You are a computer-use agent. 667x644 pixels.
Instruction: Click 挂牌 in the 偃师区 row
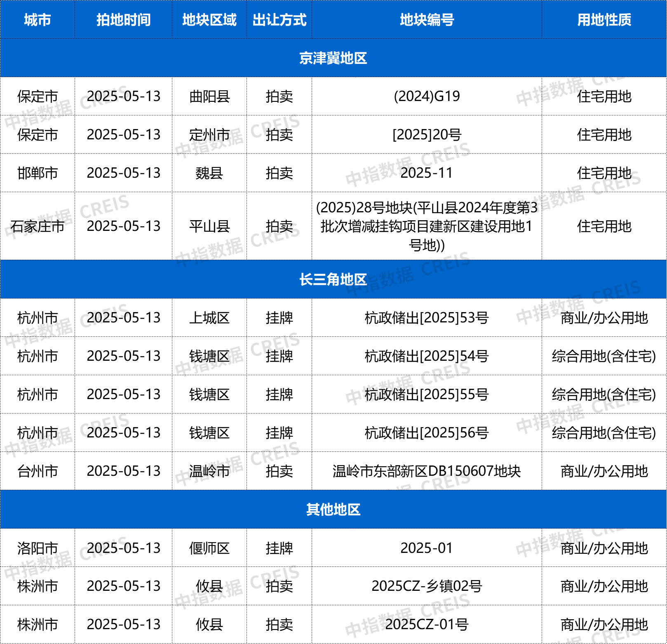pyautogui.click(x=279, y=548)
